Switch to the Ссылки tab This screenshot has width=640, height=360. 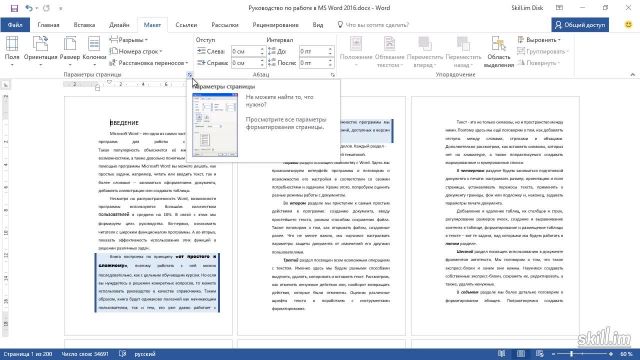pyautogui.click(x=186, y=25)
